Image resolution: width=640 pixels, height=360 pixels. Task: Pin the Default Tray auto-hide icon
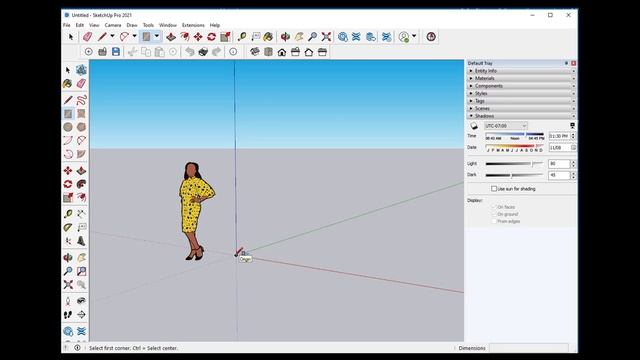click(x=566, y=63)
